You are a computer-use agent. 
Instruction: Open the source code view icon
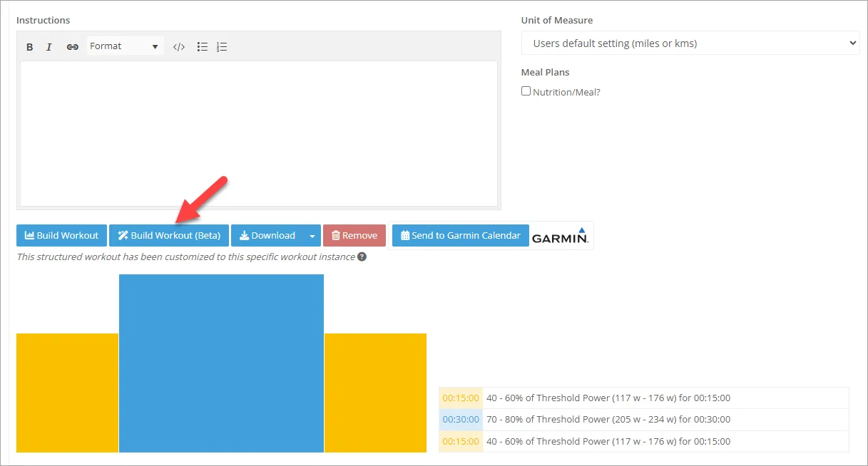tap(179, 47)
